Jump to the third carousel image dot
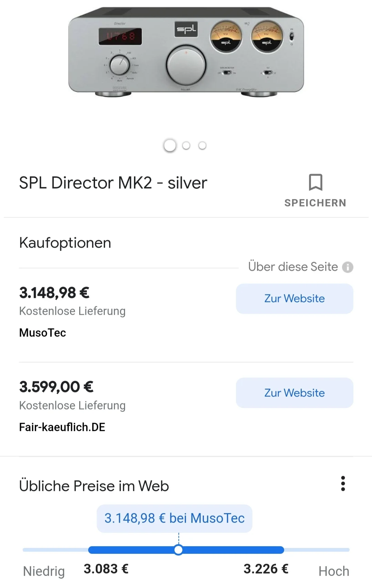This screenshot has width=372, height=588. point(202,145)
